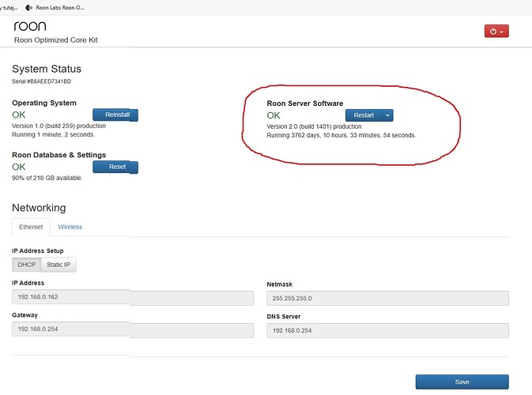Click 'Running 1 minute, 2 seconds' text
Viewport: 532px width, 395px height.
pyautogui.click(x=54, y=134)
